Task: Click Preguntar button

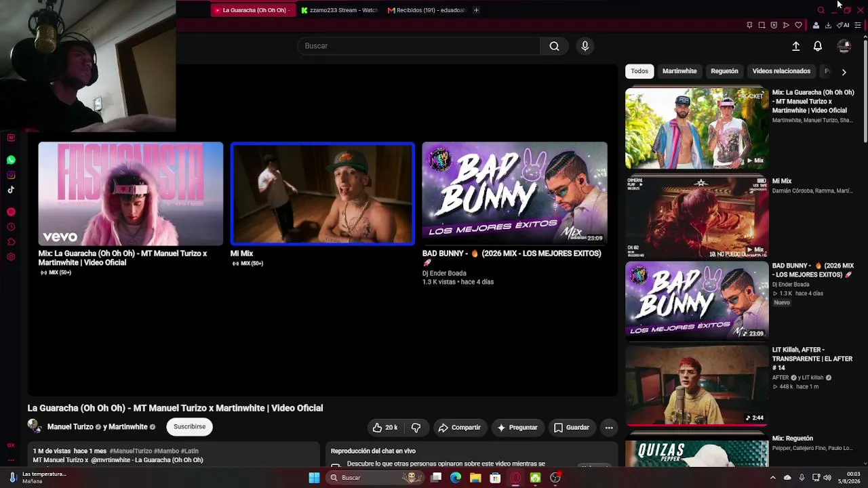Action: click(517, 428)
